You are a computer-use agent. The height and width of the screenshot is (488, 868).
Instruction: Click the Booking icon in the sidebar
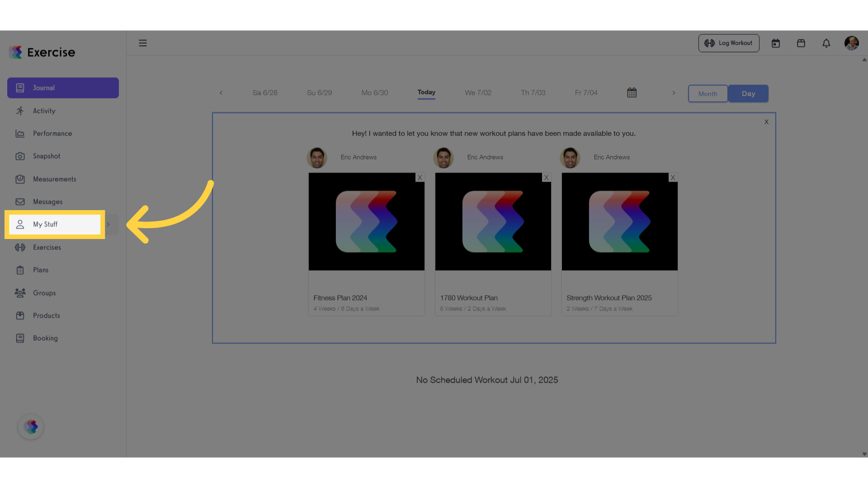(20, 338)
